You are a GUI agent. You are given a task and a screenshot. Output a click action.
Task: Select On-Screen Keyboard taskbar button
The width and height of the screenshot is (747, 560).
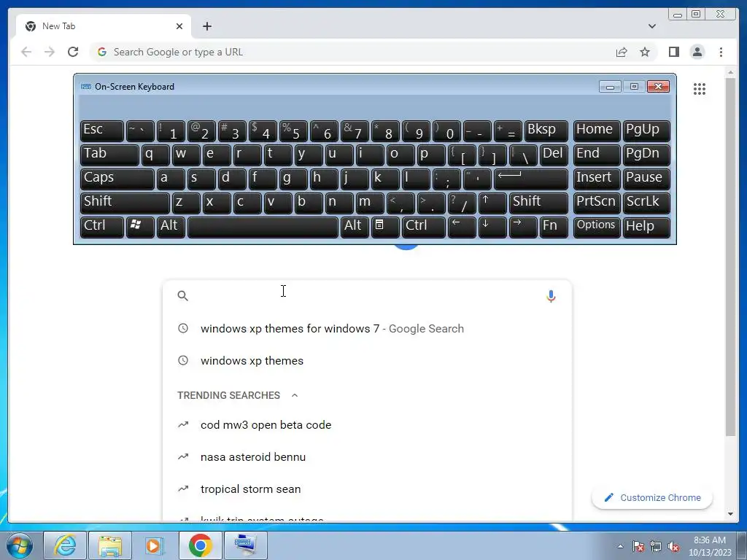(x=246, y=545)
